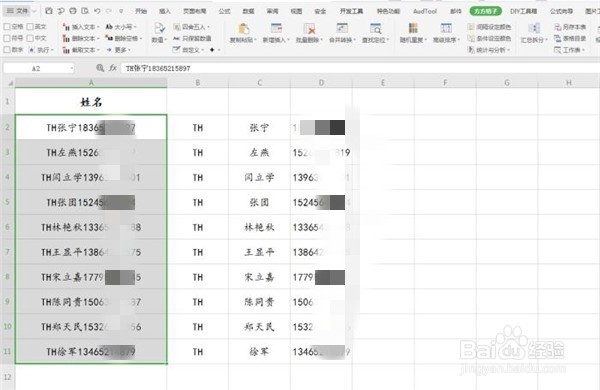Open the 自定义 dropdown

[189, 50]
